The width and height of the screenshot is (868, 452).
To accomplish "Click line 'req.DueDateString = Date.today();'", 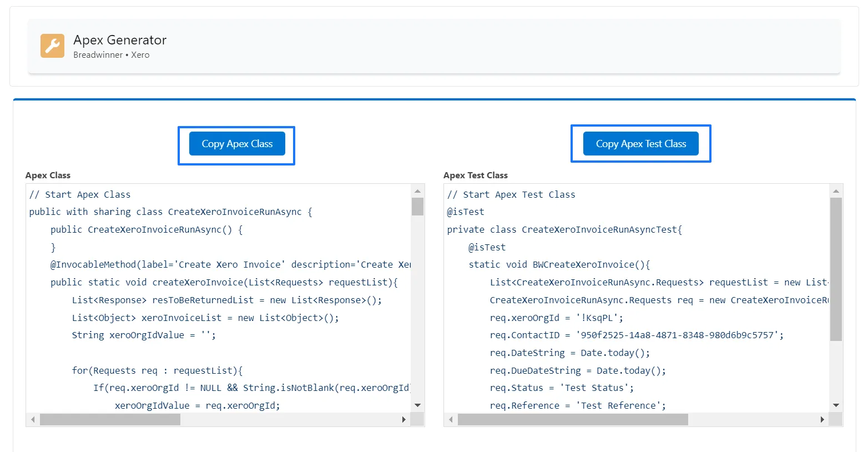I will [578, 371].
